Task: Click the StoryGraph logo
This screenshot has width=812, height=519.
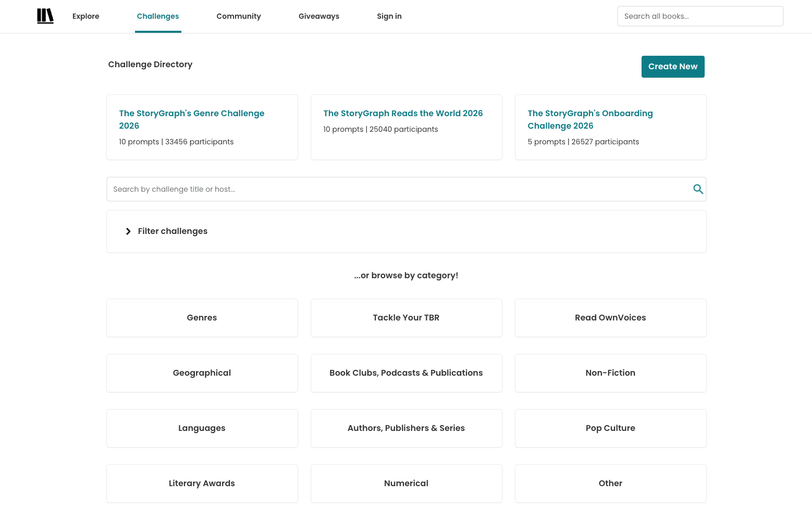Action: [45, 16]
